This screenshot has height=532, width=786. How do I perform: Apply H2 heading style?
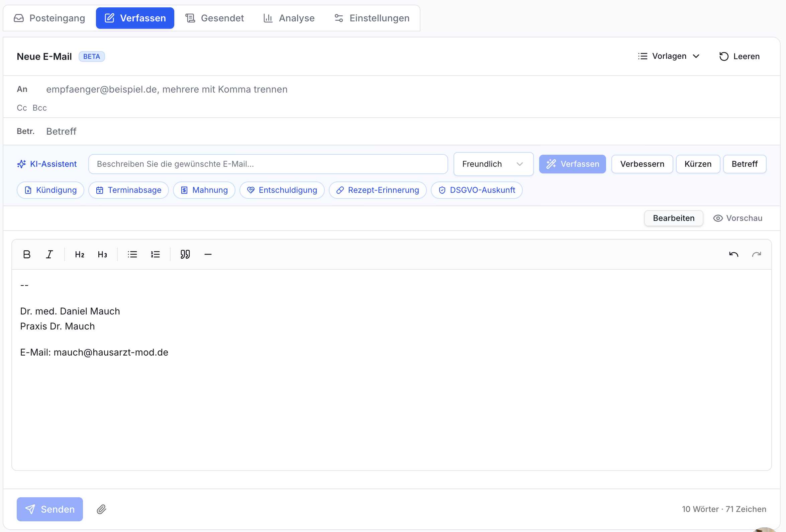pos(80,254)
